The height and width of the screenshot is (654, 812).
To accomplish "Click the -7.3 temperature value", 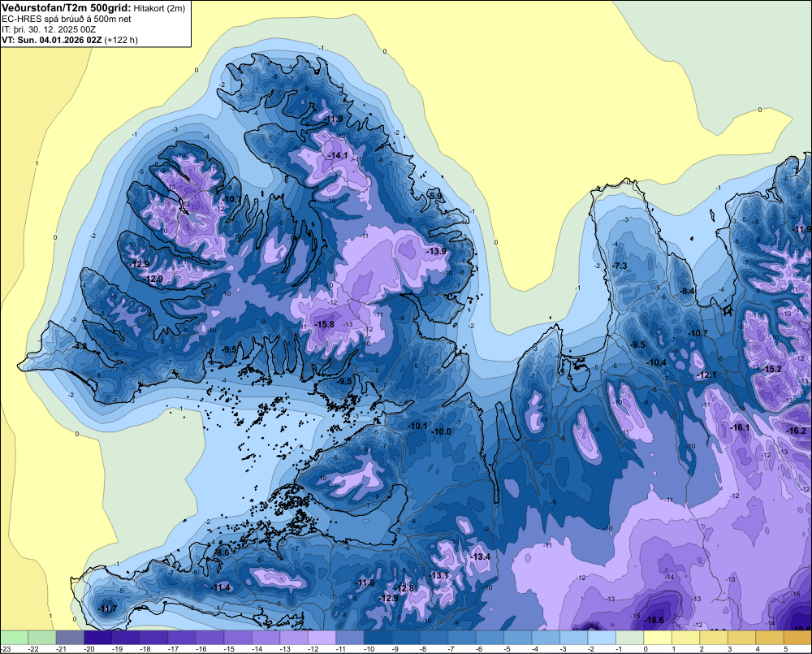I will (x=620, y=266).
